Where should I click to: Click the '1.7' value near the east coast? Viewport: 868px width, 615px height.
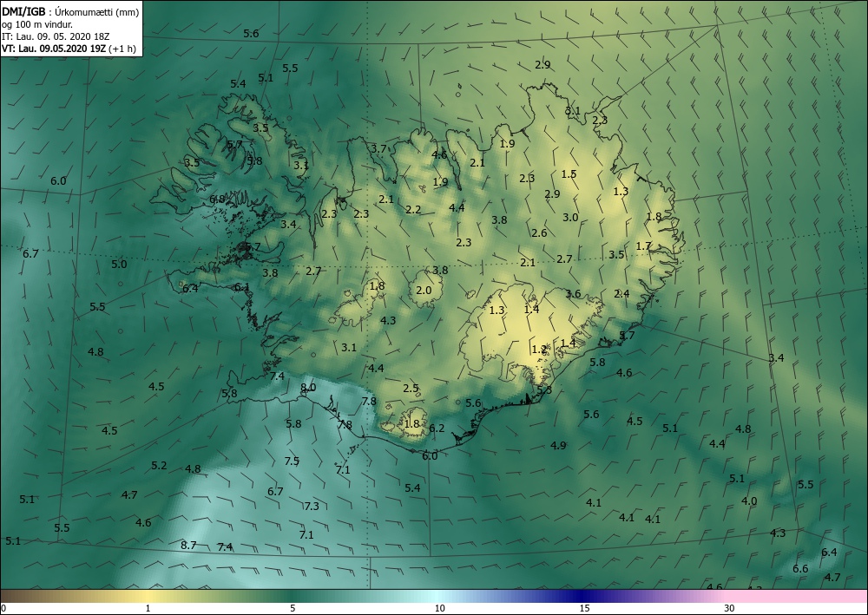[x=644, y=245]
